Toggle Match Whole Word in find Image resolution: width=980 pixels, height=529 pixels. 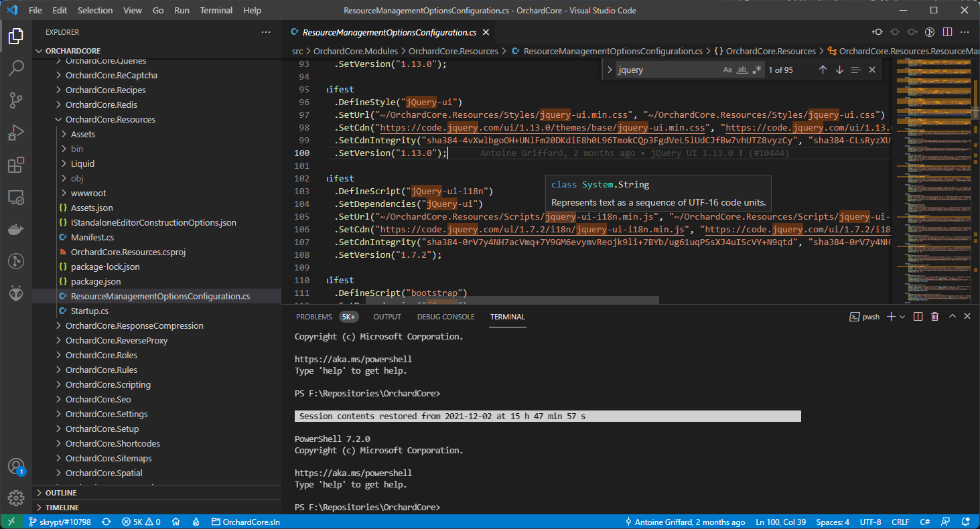click(x=742, y=70)
